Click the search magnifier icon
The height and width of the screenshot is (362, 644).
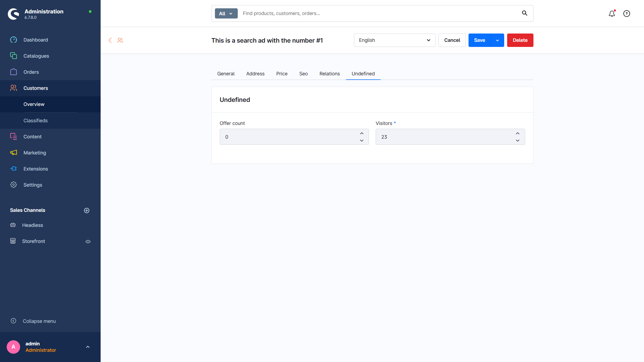524,13
